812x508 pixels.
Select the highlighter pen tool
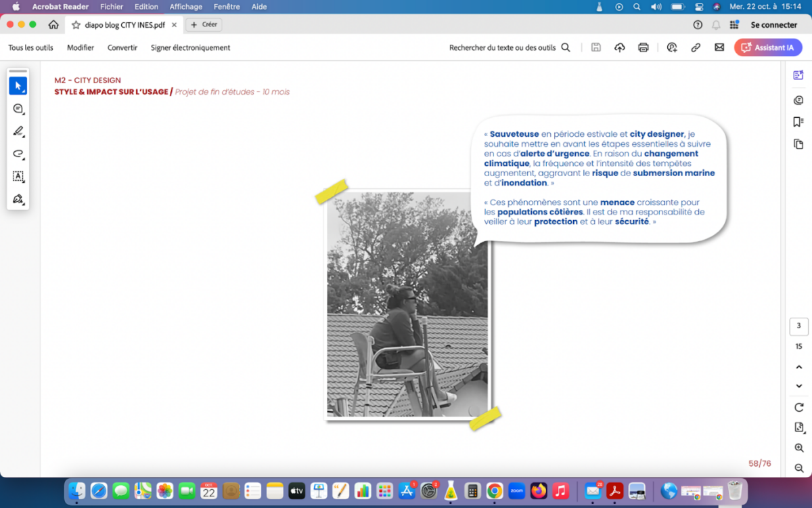pyautogui.click(x=18, y=131)
